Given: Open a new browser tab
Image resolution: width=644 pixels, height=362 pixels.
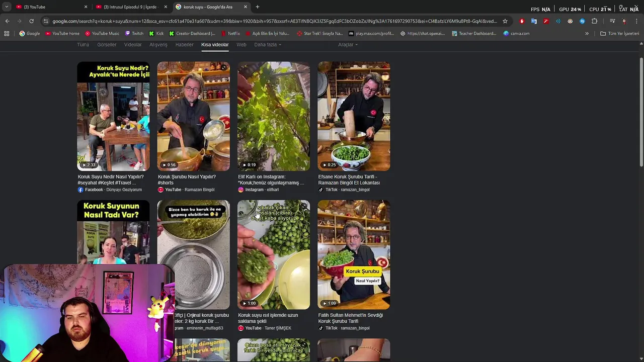Looking at the screenshot, I should coord(258,7).
